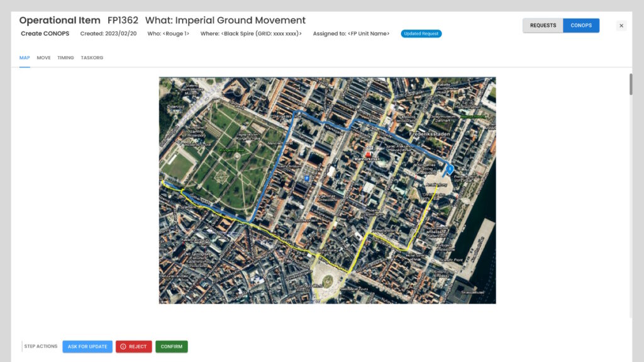
Task: Click the blue destination pin on map
Action: tap(450, 169)
